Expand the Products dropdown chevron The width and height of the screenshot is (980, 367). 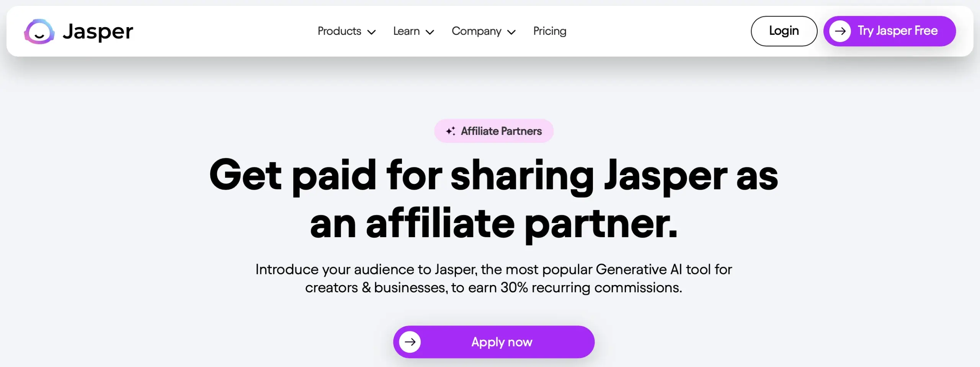[371, 32]
